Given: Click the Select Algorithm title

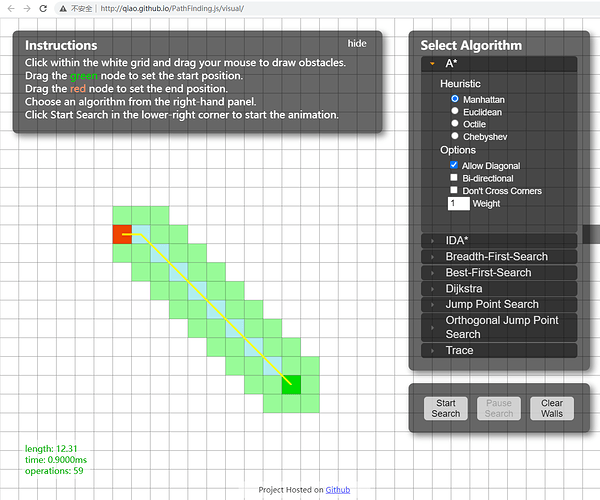Looking at the screenshot, I should click(471, 45).
